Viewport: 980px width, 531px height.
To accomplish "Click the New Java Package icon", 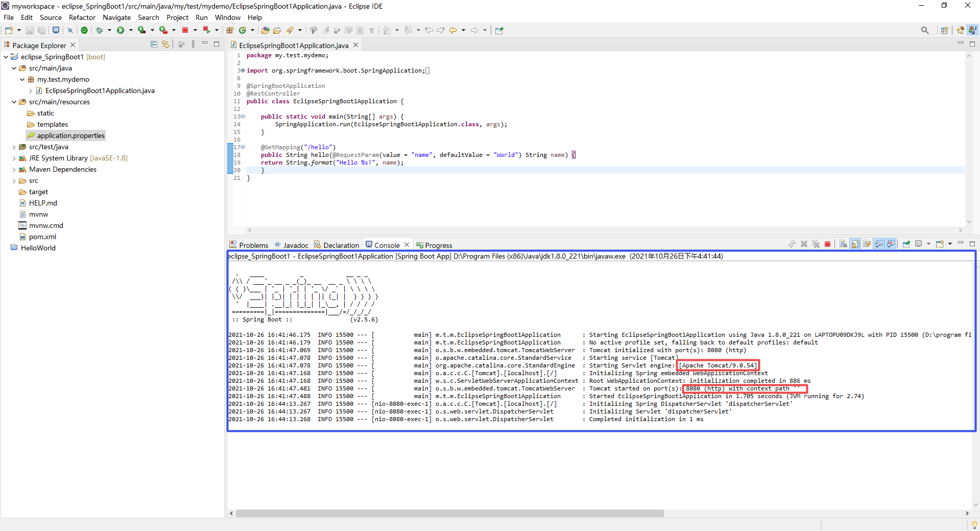I will point(230,30).
